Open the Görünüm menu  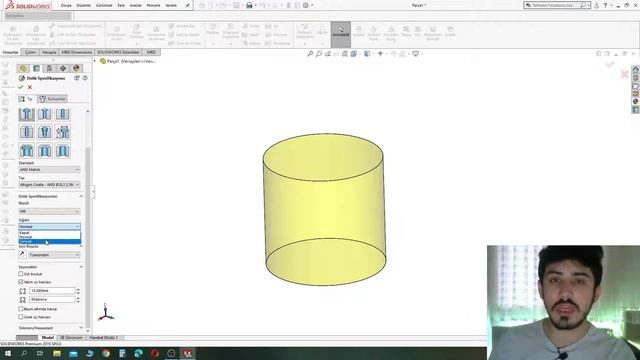[104, 6]
